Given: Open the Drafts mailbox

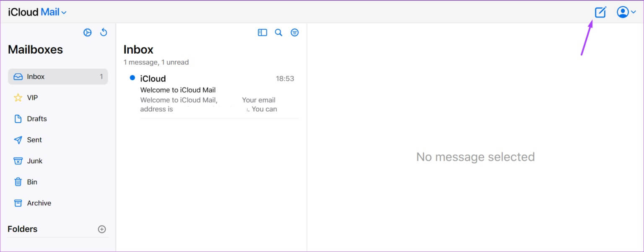Looking at the screenshot, I should click(58, 119).
